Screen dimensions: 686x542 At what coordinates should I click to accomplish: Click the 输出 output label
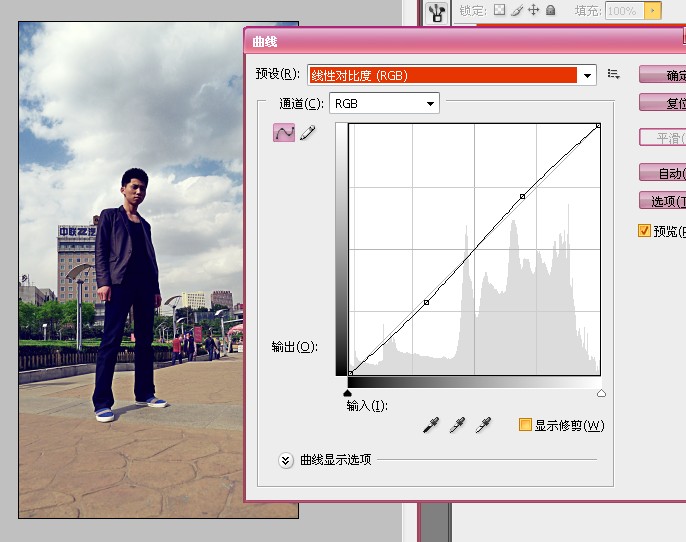(294, 347)
